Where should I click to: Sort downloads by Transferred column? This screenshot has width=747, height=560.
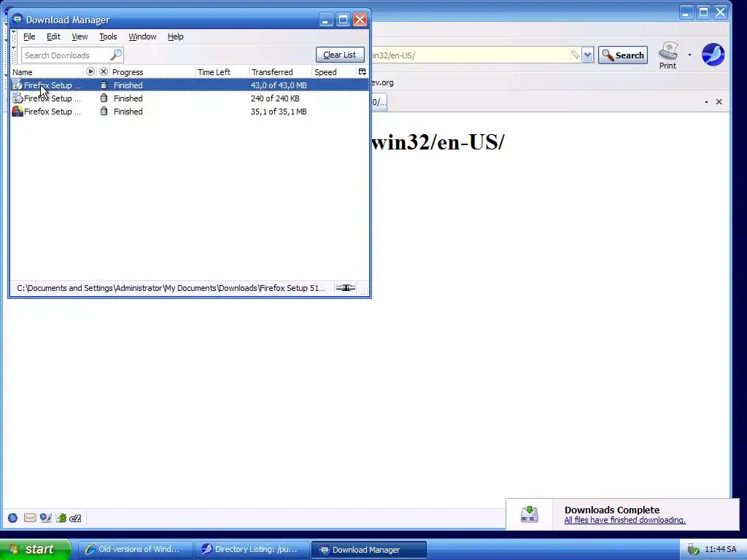280,72
